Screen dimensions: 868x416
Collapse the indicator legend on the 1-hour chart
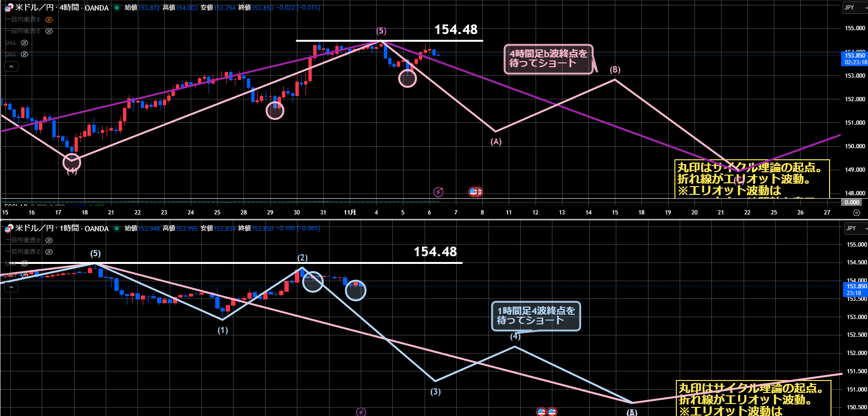pos(11,287)
